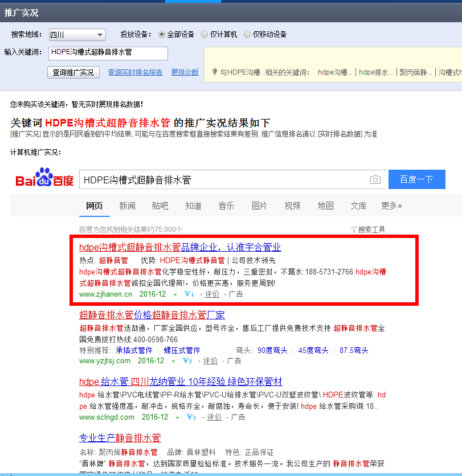Switch to 图片 tab
Screen dimensions: 462x476
point(259,206)
